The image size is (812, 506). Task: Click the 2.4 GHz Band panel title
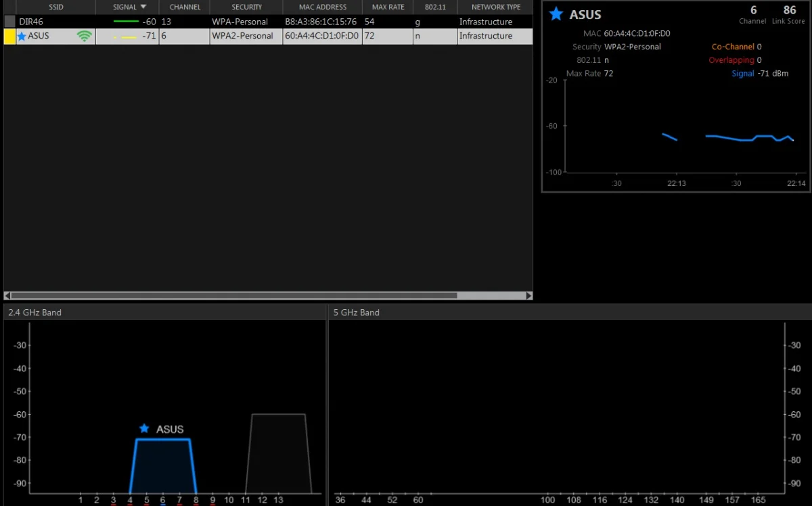click(x=35, y=313)
